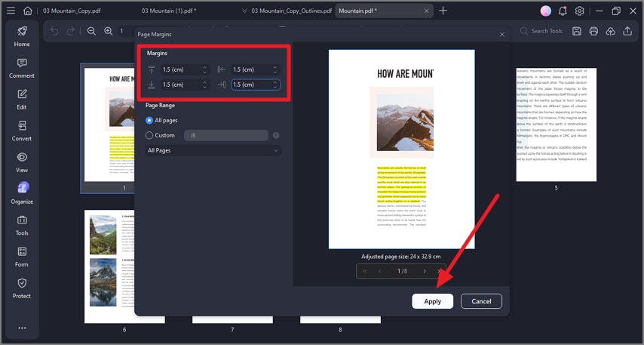Select the All pages radio button

(x=149, y=121)
